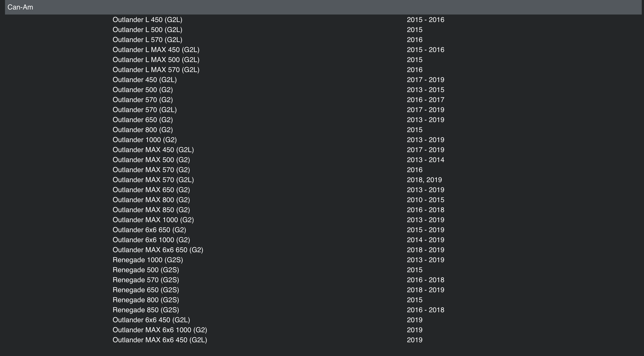Select Outlander L 500 (G2L) model name
This screenshot has height=356, width=644.
point(147,30)
